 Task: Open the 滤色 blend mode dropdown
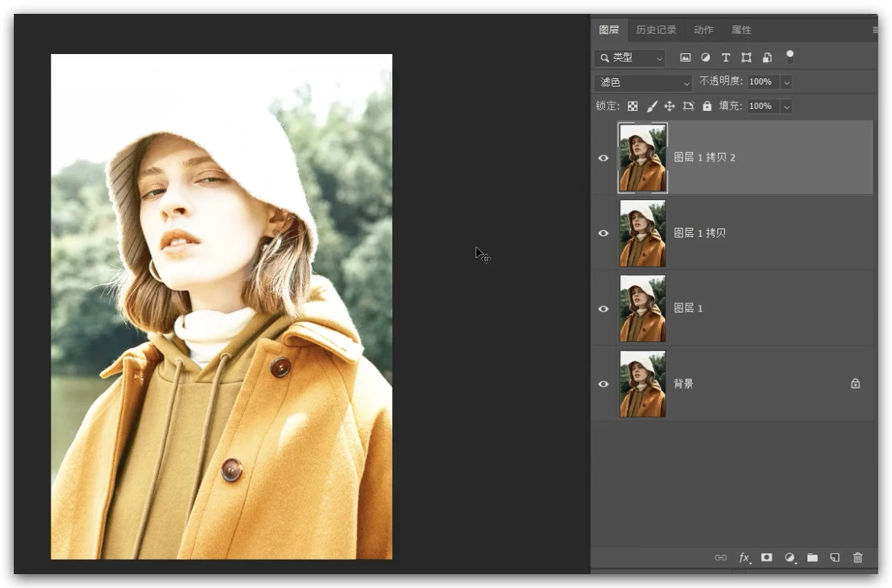coord(644,82)
